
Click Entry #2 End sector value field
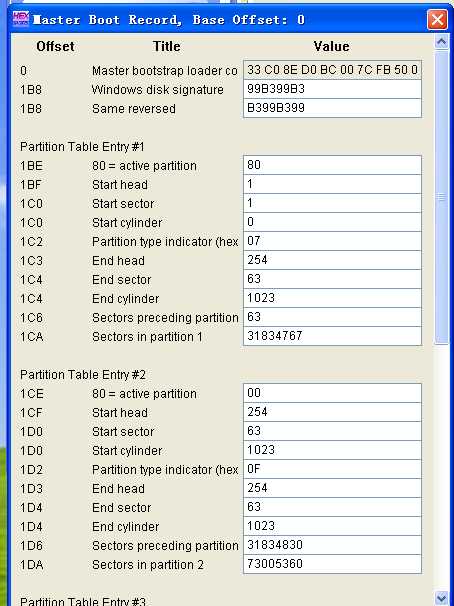(332, 507)
